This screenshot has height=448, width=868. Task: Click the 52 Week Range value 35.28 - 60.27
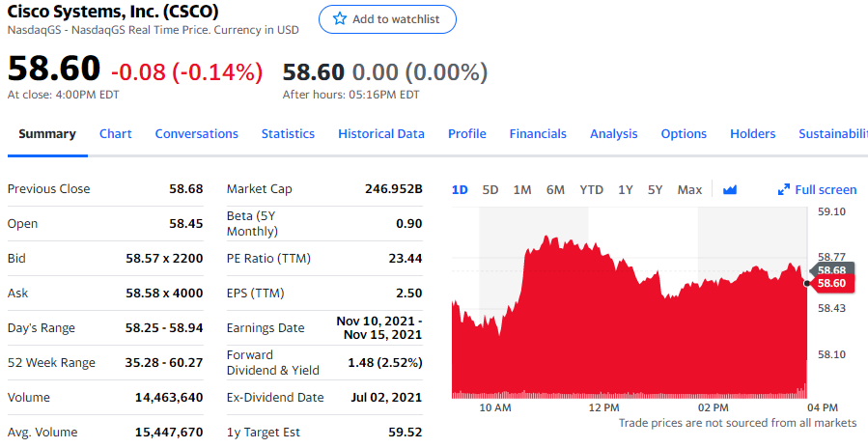point(164,363)
